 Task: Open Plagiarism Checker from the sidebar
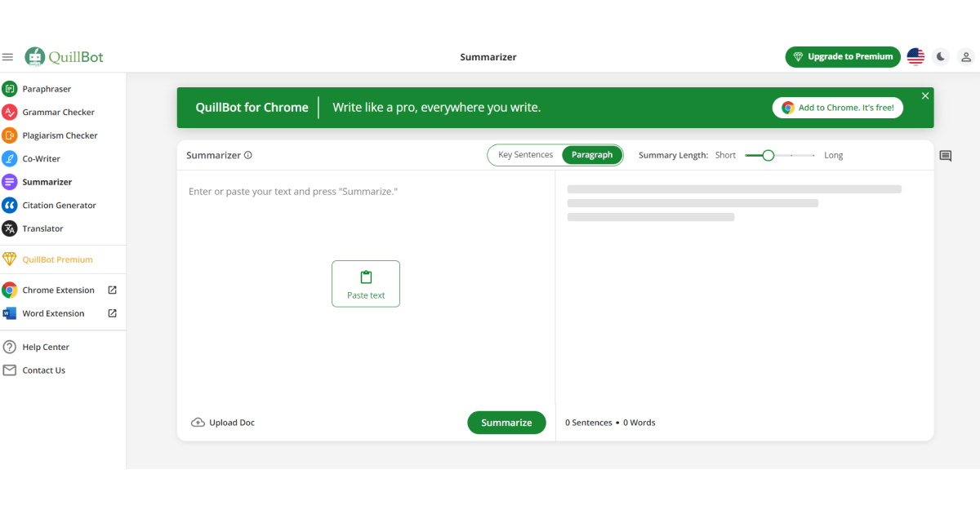click(60, 135)
